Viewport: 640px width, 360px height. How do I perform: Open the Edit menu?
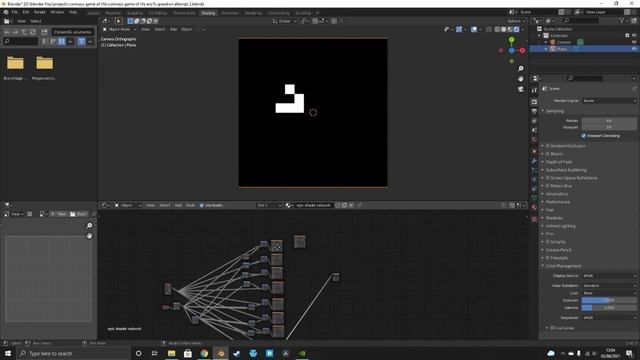[x=26, y=12]
